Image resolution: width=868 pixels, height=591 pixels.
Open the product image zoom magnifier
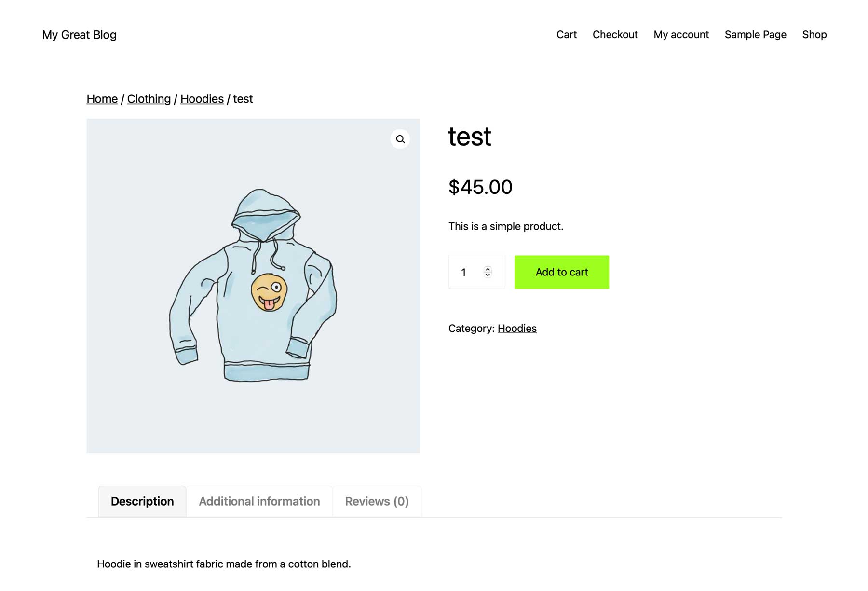coord(400,139)
